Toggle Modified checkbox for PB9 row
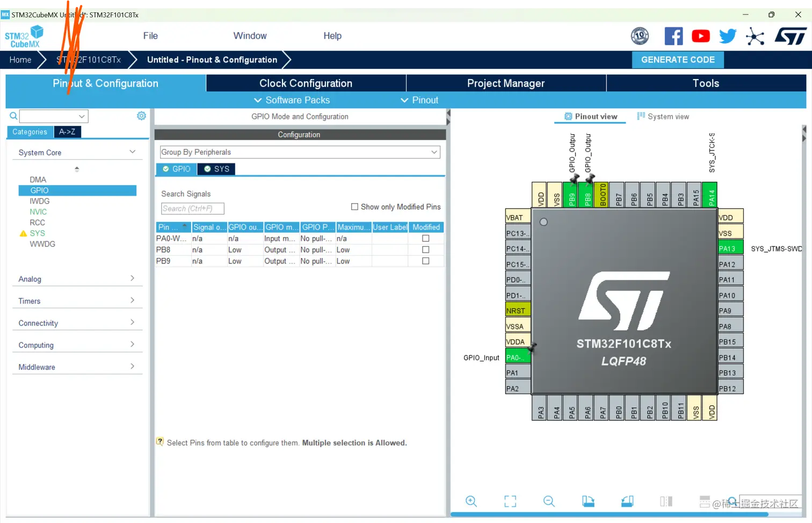The width and height of the screenshot is (812, 523). (426, 261)
